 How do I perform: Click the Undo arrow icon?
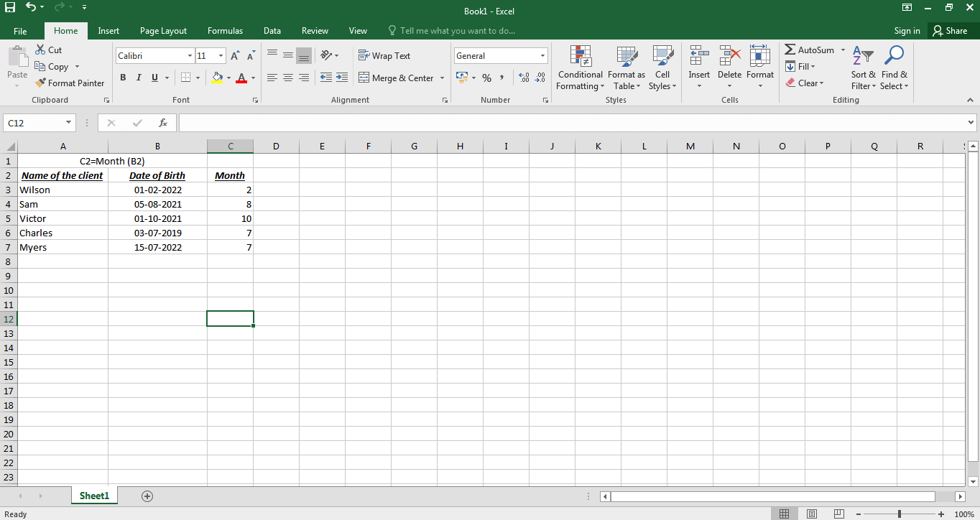(x=30, y=7)
